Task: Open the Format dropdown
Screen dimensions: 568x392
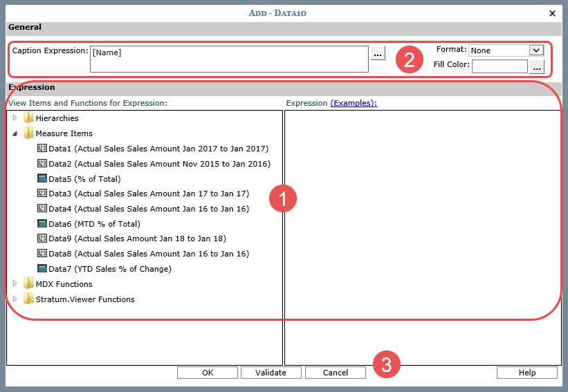Action: point(535,50)
